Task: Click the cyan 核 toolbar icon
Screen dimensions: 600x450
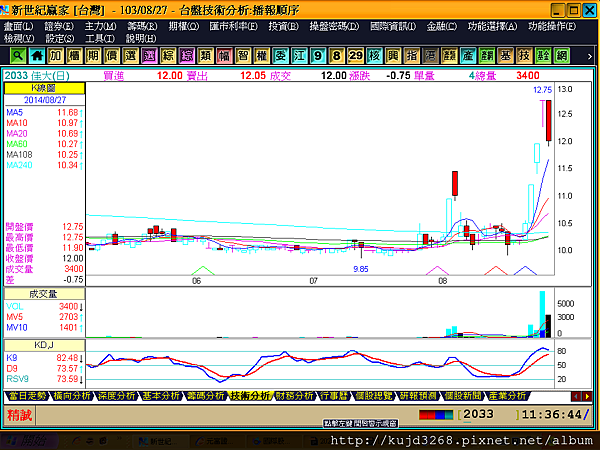Action: 375,56
